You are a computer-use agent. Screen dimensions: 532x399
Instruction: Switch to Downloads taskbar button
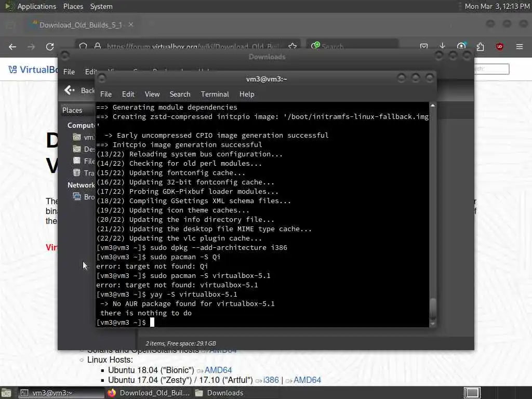236,393
